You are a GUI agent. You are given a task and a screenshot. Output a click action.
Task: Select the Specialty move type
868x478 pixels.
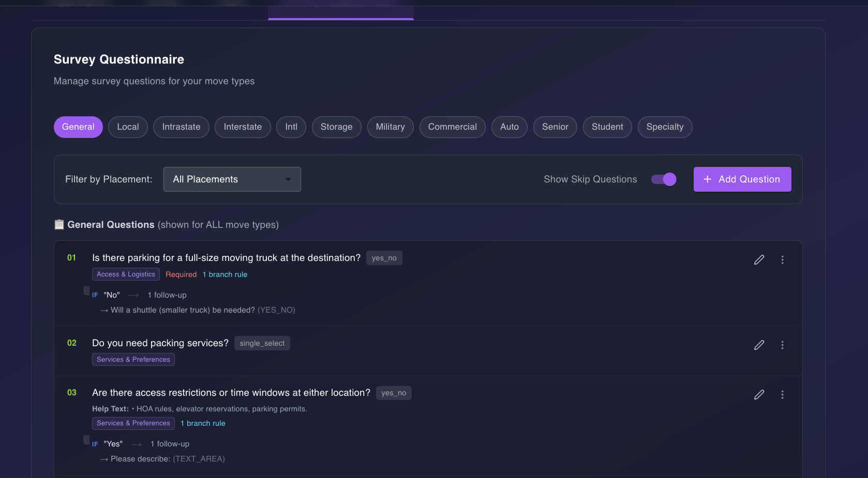click(665, 127)
